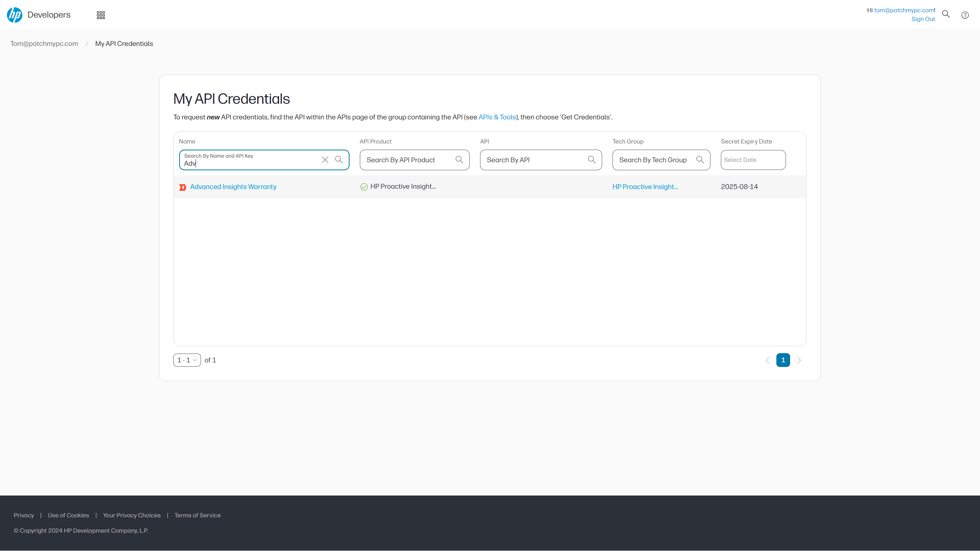Clear the Name search field with X
Viewport: 980px width, 551px height.
click(325, 160)
